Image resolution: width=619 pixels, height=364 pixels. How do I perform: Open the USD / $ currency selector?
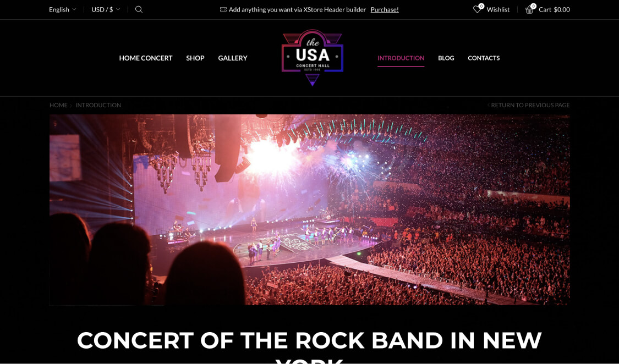coord(106,9)
